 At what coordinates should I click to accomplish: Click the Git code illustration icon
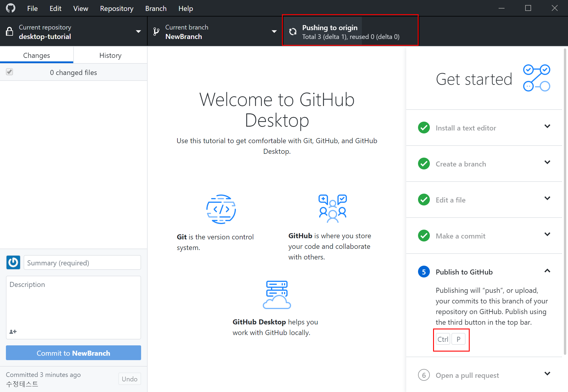pos(221,209)
